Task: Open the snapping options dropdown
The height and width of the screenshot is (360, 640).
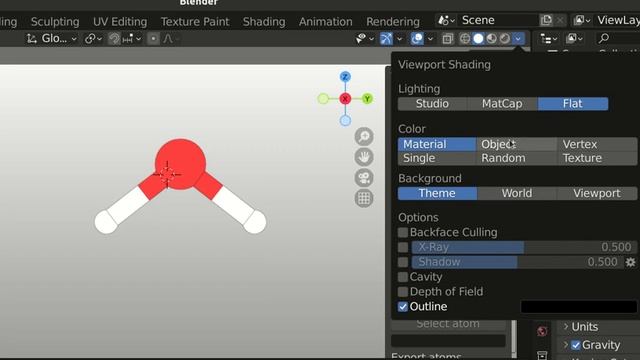Action: pyautogui.click(x=132, y=39)
